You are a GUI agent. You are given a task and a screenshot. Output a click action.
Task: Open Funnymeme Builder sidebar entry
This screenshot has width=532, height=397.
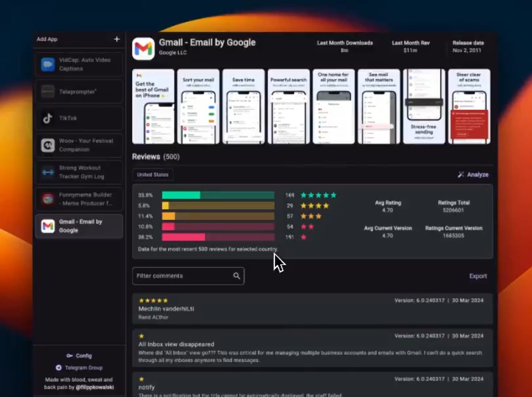[79, 199]
